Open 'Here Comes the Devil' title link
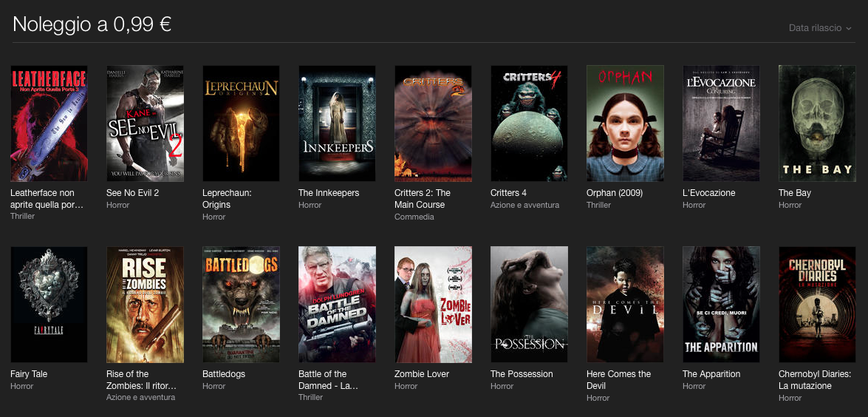The height and width of the screenshot is (417, 868). tap(619, 380)
